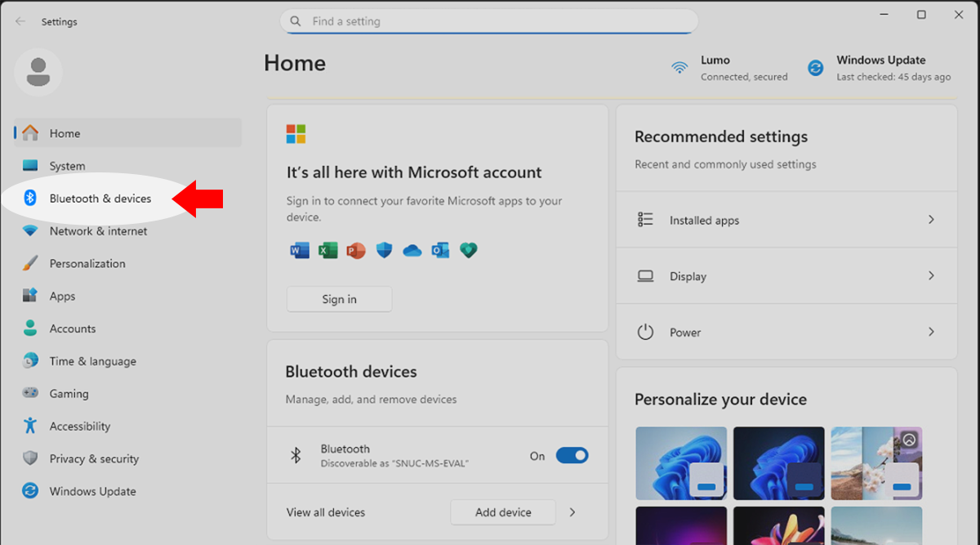Select the dark Windows bloom theme thumbnail
Image resolution: width=980 pixels, height=545 pixels.
[778, 462]
